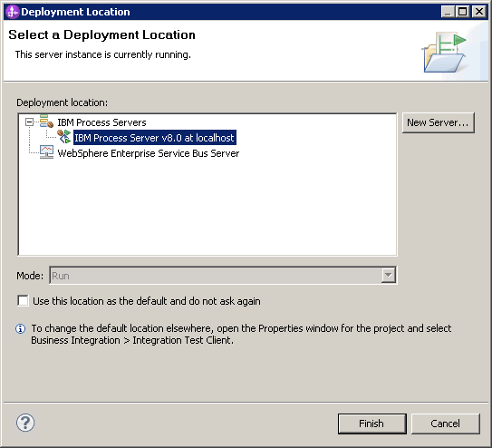Close the Deployment Location window
492x448 pixels.
click(x=479, y=12)
